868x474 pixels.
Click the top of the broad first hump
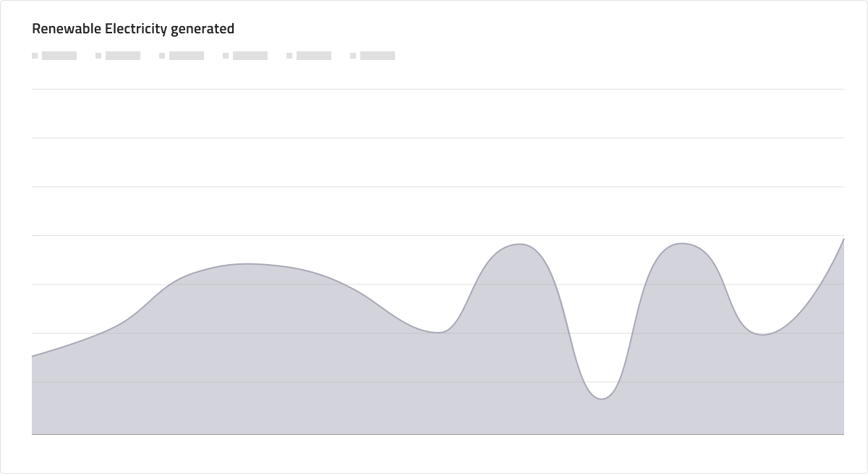247,263
